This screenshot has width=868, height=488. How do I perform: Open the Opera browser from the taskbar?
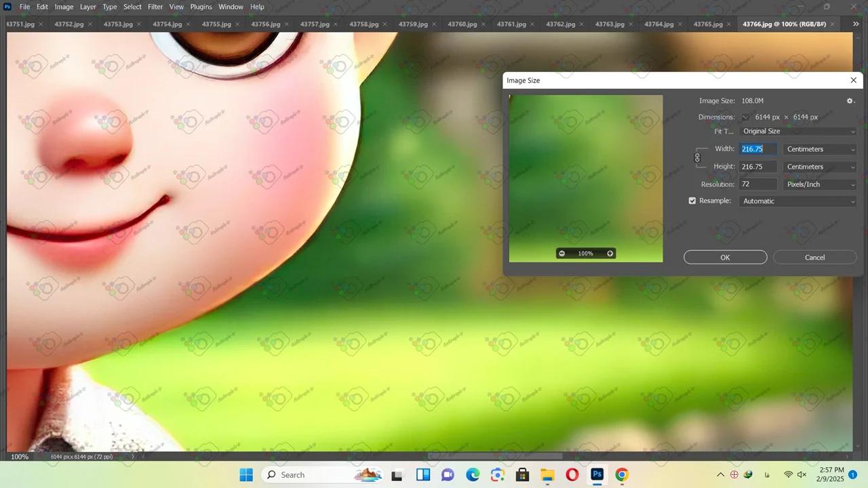[x=572, y=474]
